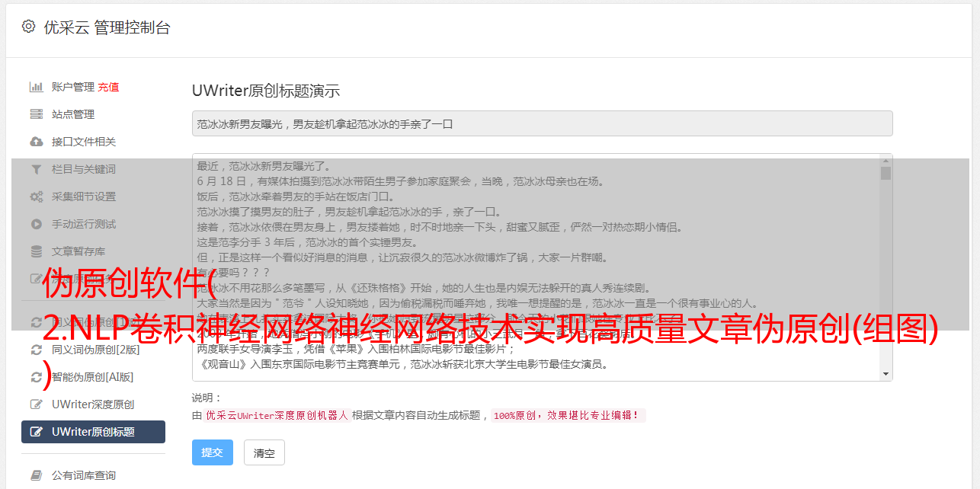Click the 清空 button
Screen dimensions: 980x489
click(x=264, y=452)
